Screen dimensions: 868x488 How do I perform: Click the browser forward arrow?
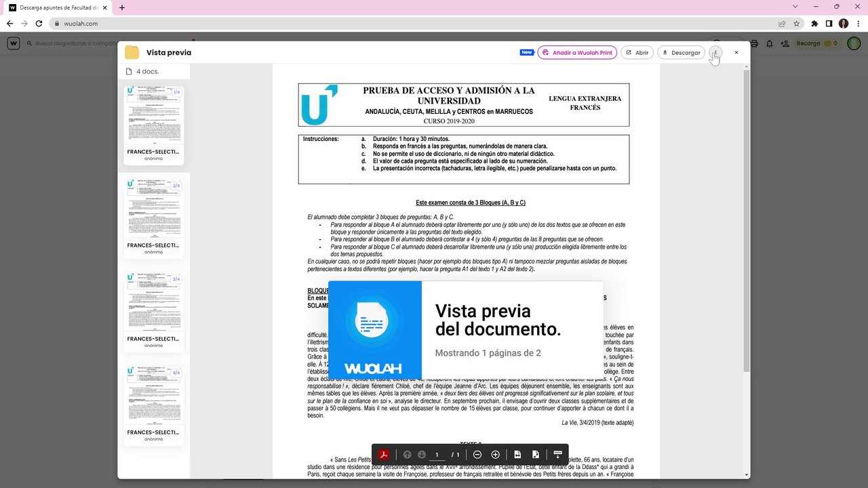click(24, 23)
